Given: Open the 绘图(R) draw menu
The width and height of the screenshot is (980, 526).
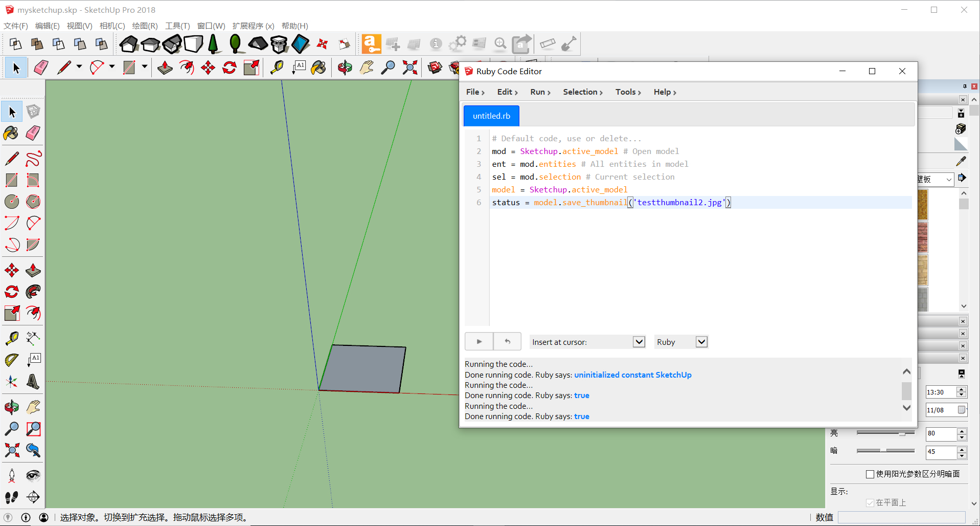Looking at the screenshot, I should 145,26.
